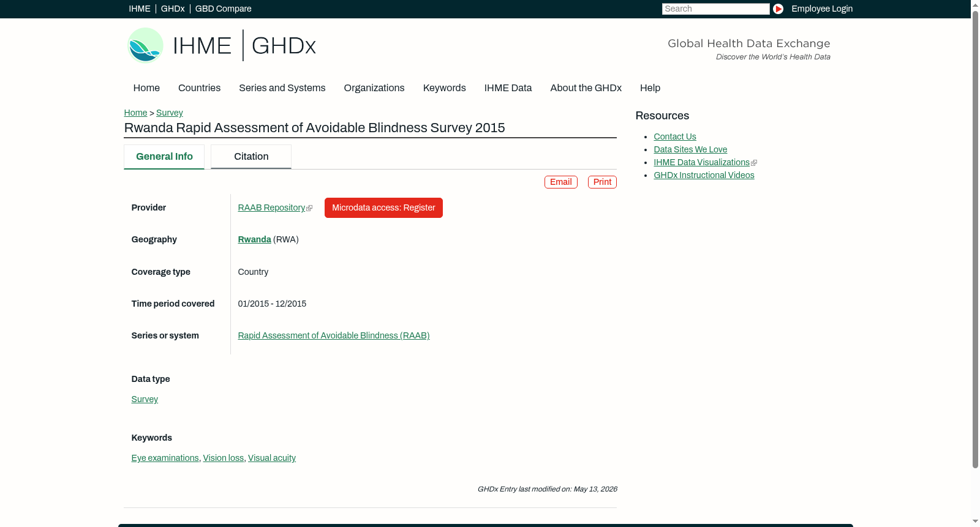Click the Global Health Data Exchange tagline
Viewport: 980px width, 527px height.
[x=748, y=43]
